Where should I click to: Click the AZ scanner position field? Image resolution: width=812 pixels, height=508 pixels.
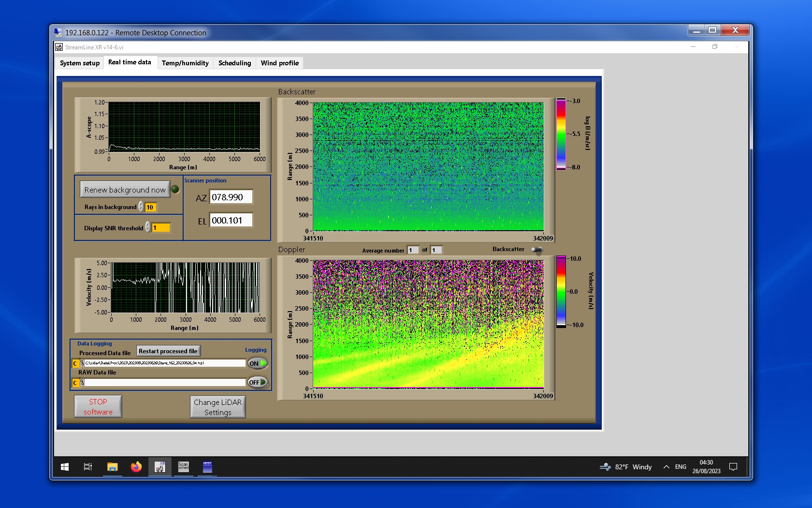(x=231, y=197)
